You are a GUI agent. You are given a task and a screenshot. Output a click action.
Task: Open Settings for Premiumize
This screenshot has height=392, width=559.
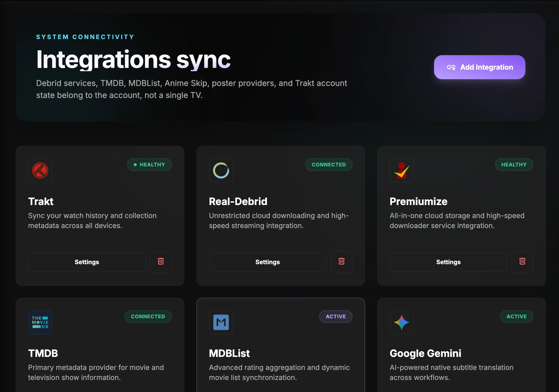point(448,262)
